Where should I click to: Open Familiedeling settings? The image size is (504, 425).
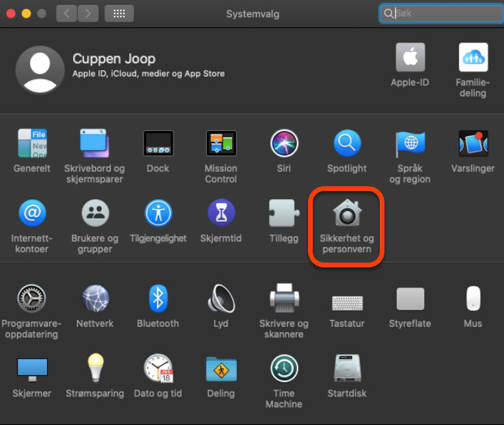coord(473,58)
